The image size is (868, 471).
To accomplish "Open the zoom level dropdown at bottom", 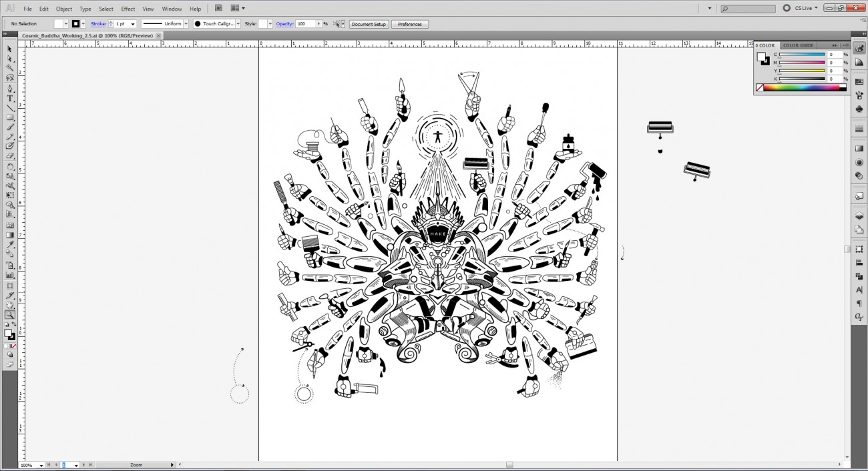I will [41, 465].
